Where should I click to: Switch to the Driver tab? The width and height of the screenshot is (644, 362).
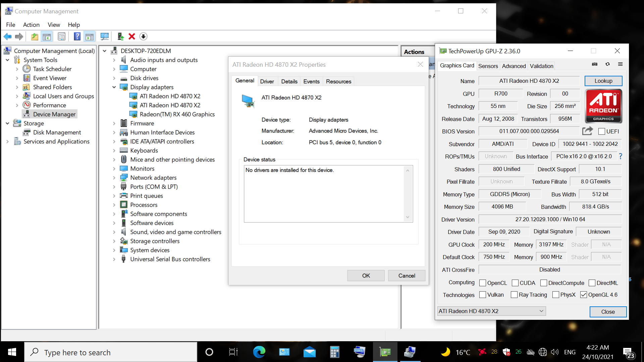click(267, 81)
